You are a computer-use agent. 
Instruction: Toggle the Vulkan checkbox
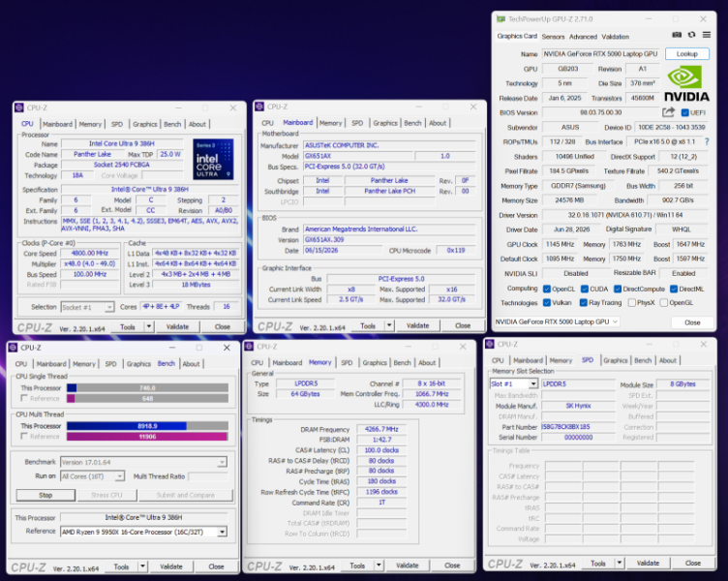547,302
